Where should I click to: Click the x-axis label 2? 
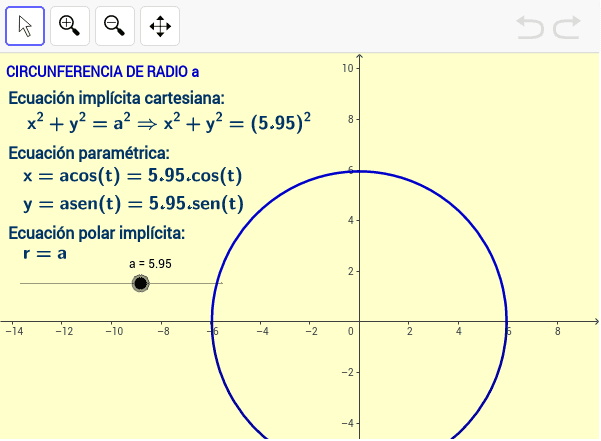click(x=410, y=331)
